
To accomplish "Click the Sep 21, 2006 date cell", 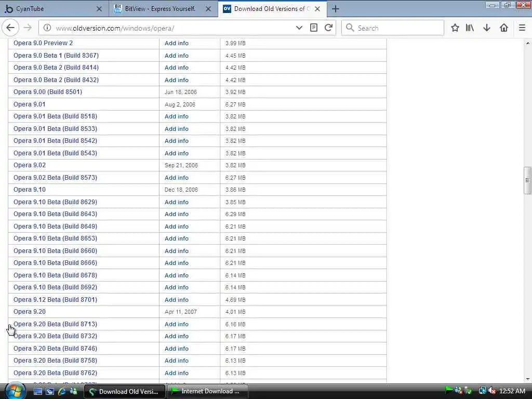I will pos(181,165).
